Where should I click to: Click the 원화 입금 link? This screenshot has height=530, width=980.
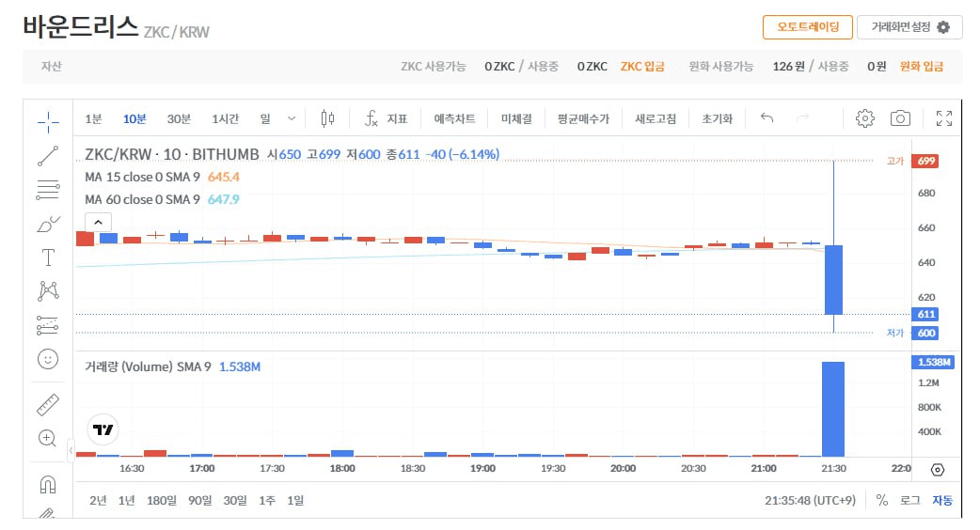(x=921, y=67)
